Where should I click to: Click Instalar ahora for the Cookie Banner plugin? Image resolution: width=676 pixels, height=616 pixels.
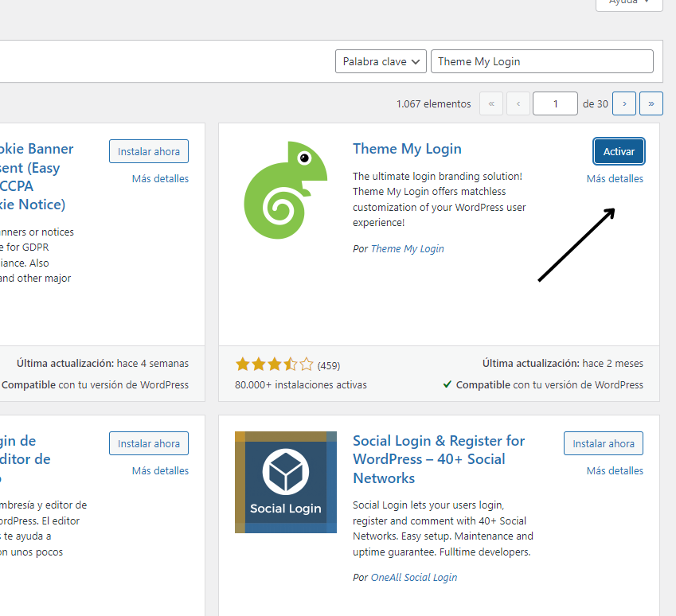click(149, 151)
